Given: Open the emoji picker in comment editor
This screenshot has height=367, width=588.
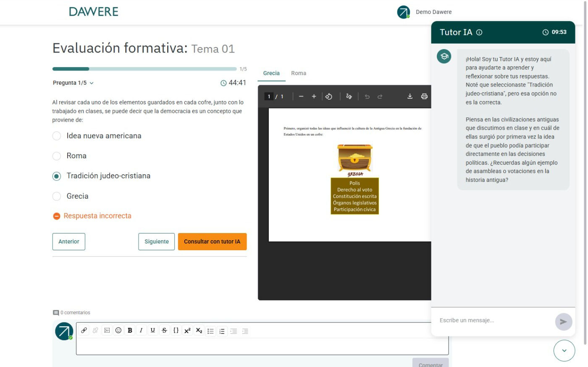Looking at the screenshot, I should [118, 330].
